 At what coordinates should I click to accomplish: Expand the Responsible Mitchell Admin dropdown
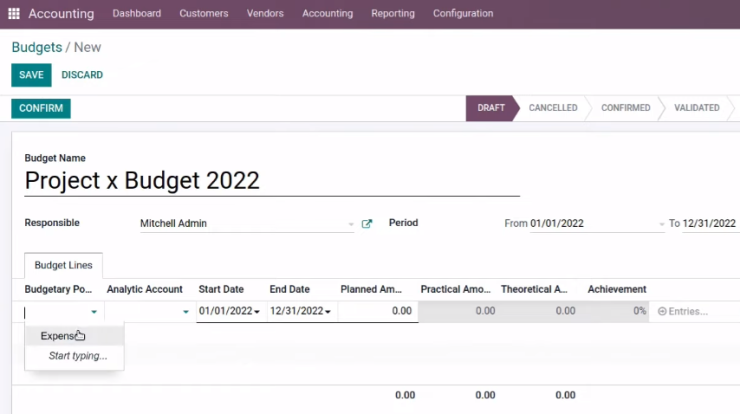[351, 224]
